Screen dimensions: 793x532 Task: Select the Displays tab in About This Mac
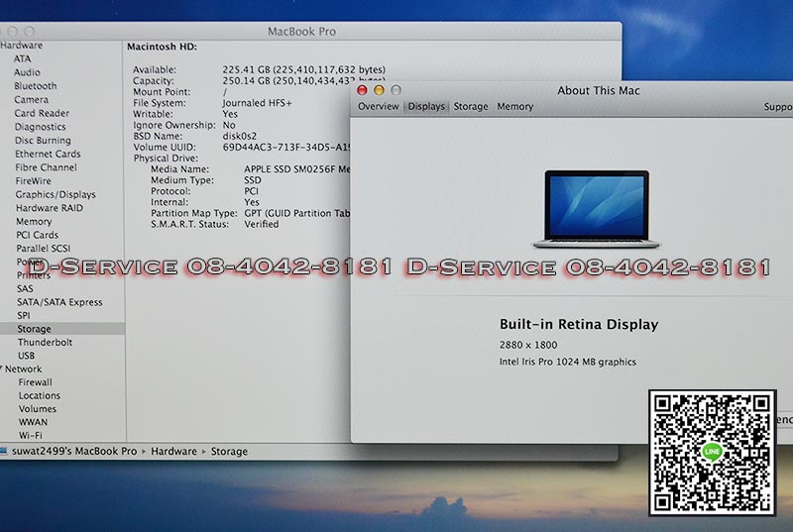point(426,107)
